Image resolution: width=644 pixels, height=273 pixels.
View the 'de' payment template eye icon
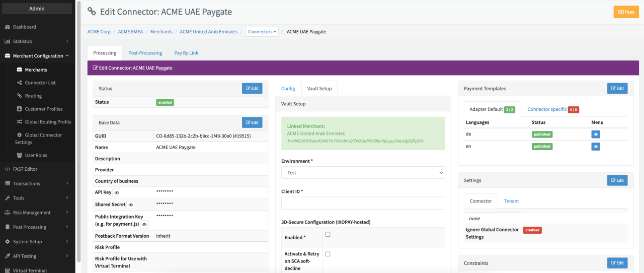(x=596, y=134)
